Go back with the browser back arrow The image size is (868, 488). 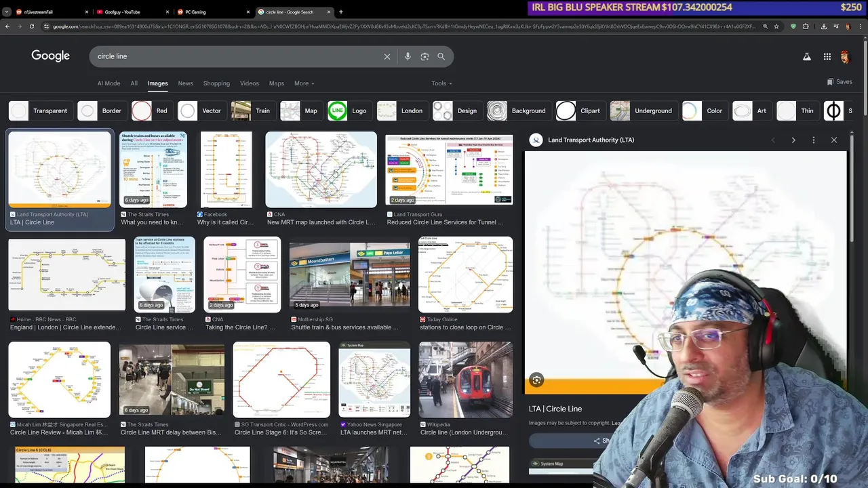(7, 26)
